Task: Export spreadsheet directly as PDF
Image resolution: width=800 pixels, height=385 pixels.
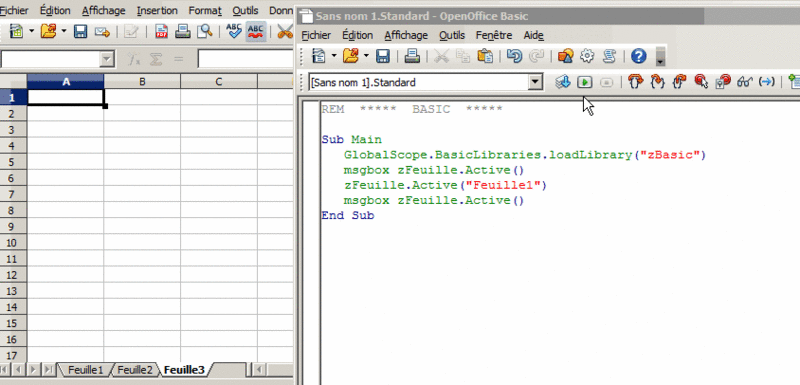Action: (162, 32)
